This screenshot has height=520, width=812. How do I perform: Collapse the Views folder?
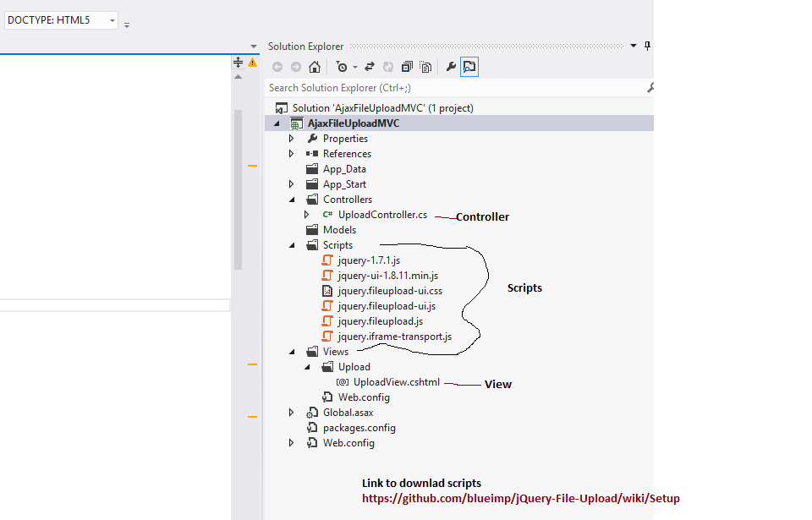[x=292, y=352]
